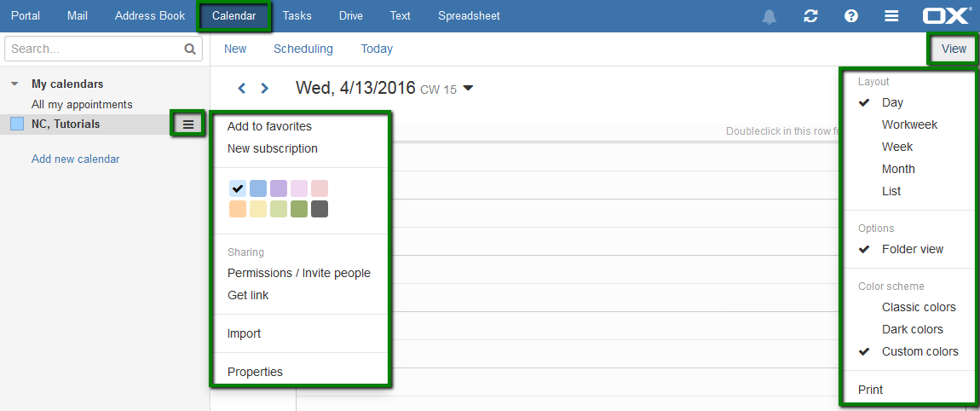The height and width of the screenshot is (411, 980).
Task: Pick the dark gray color swatch
Action: pyautogui.click(x=320, y=209)
